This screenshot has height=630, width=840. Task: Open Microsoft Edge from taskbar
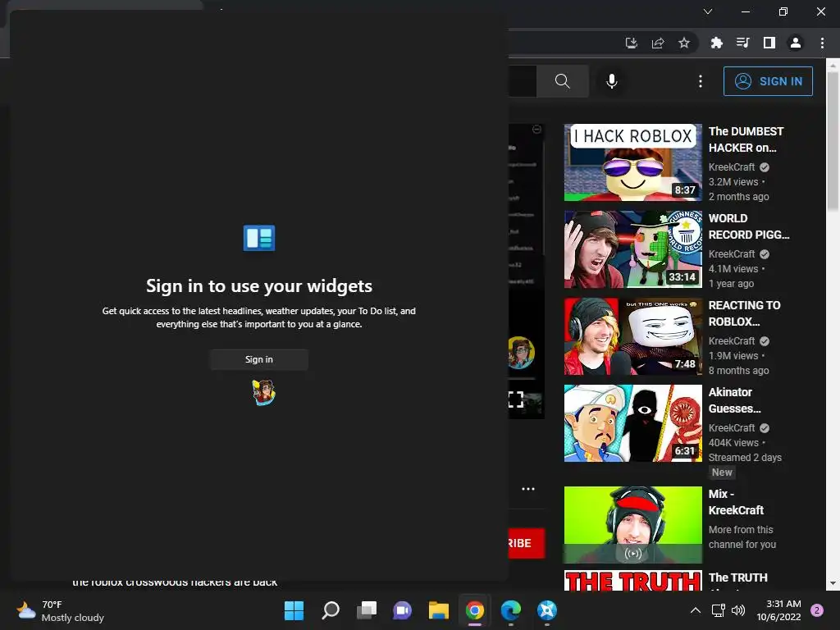(510, 610)
